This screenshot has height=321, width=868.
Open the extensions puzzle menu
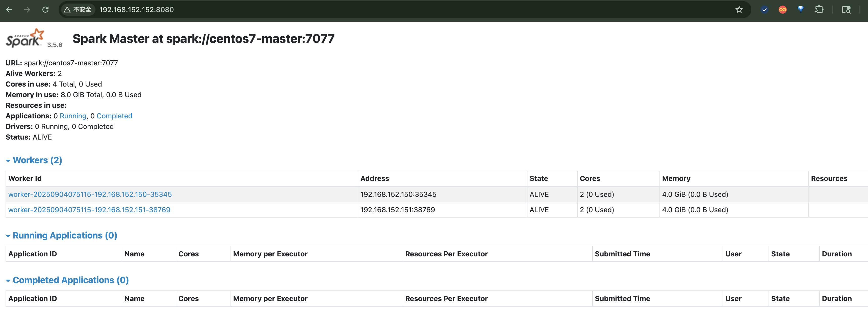(819, 10)
